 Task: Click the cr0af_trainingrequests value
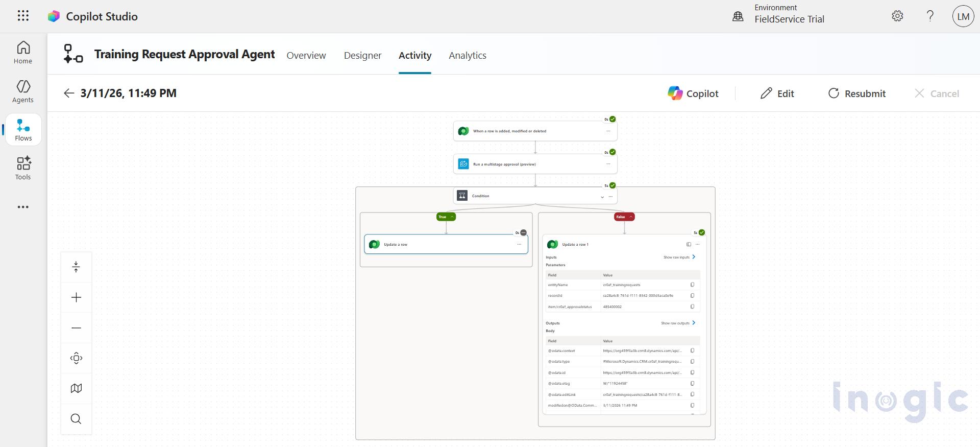tap(621, 285)
